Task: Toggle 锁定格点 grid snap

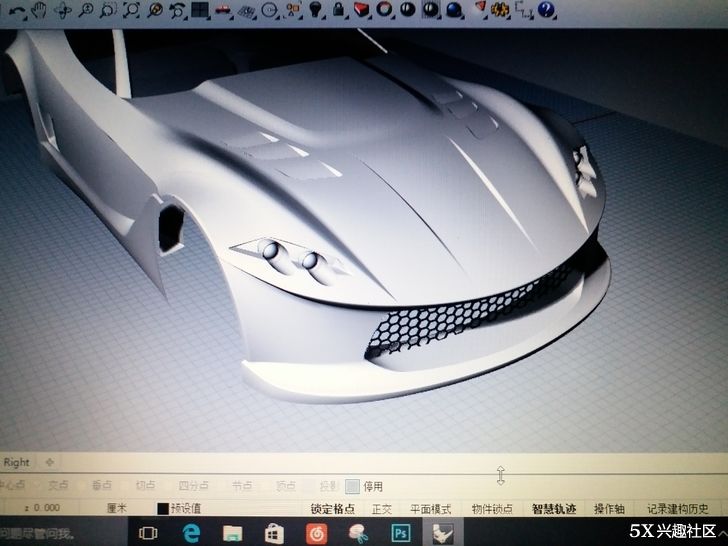Action: point(333,509)
